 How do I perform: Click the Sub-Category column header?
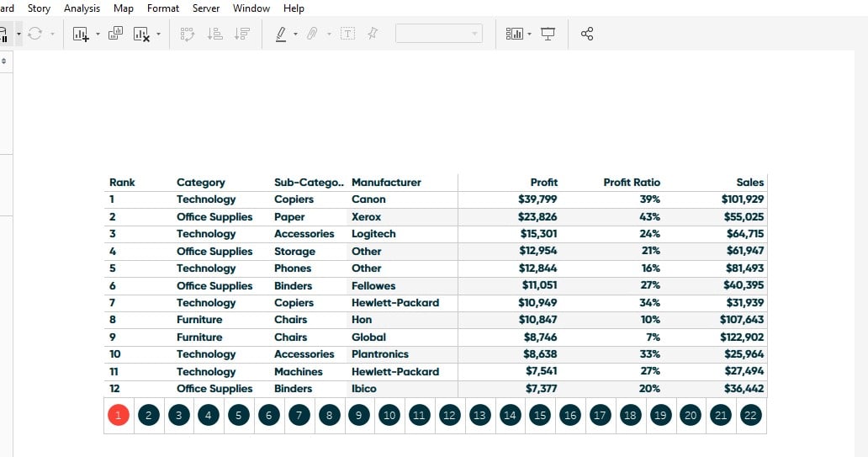309,183
